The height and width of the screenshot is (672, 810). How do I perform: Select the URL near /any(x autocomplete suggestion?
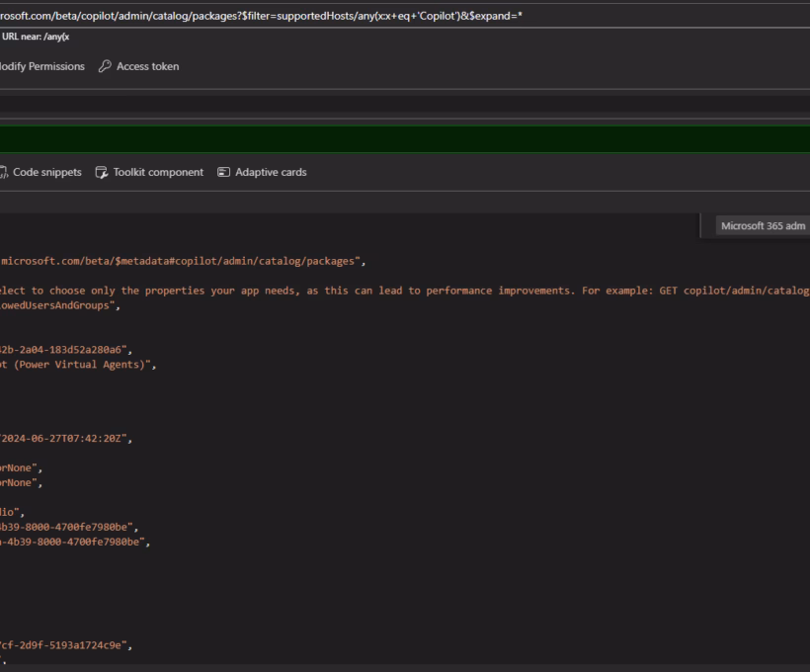(x=37, y=36)
